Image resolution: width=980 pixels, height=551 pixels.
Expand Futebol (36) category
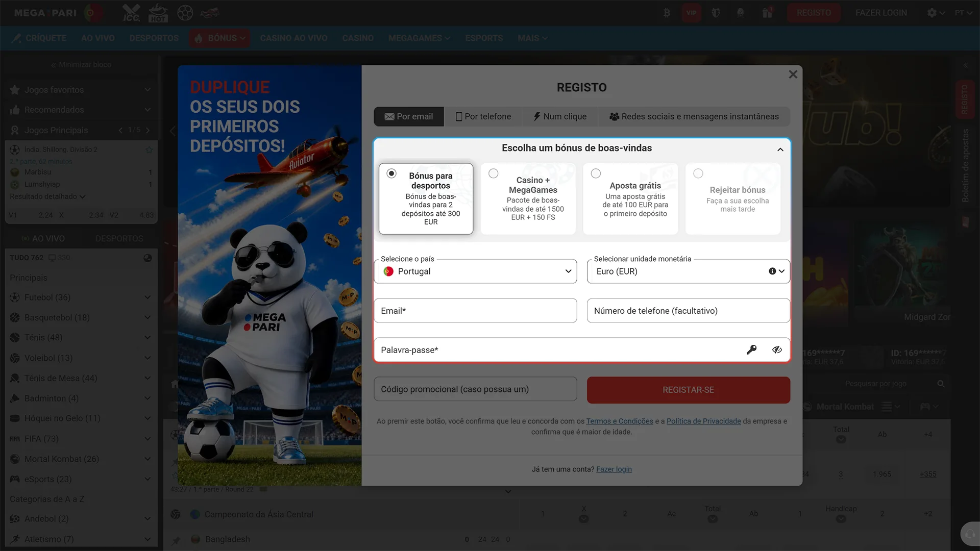pyautogui.click(x=81, y=297)
